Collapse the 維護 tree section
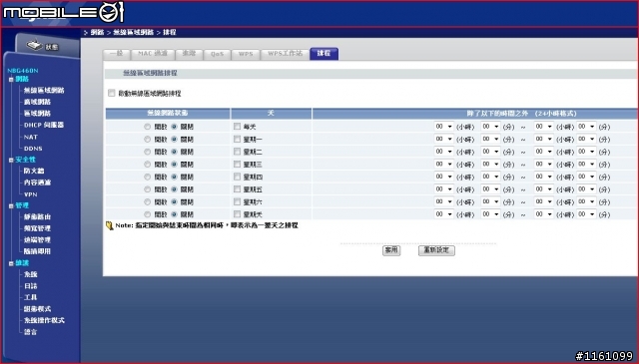Screen dimensions: 639x364 11,264
